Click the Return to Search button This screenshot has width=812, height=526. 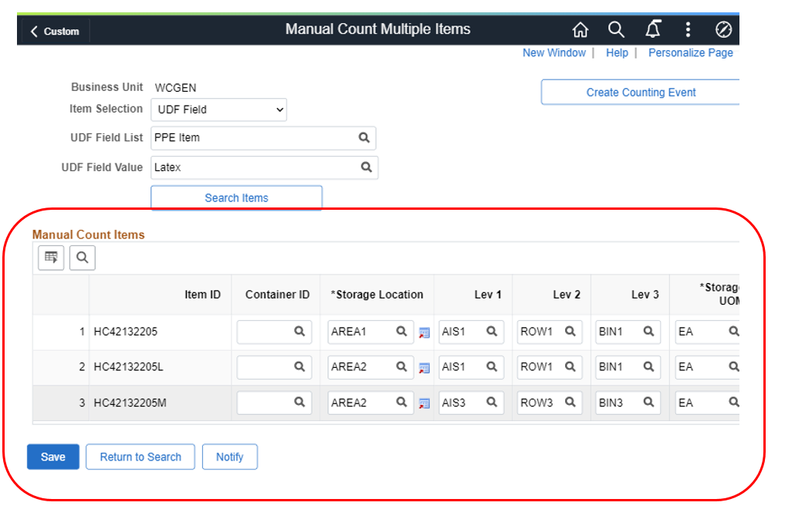(140, 457)
